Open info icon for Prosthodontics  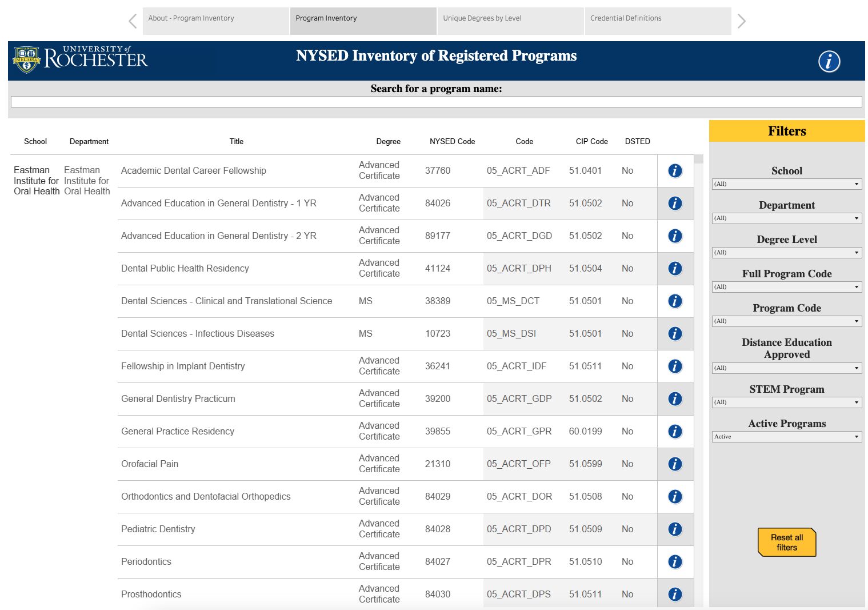[x=675, y=594]
